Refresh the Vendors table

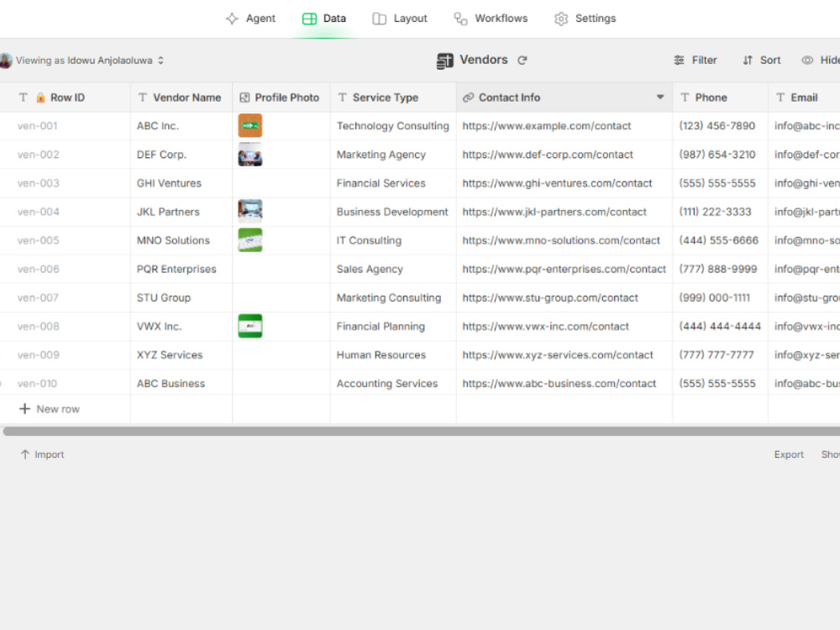pos(522,60)
